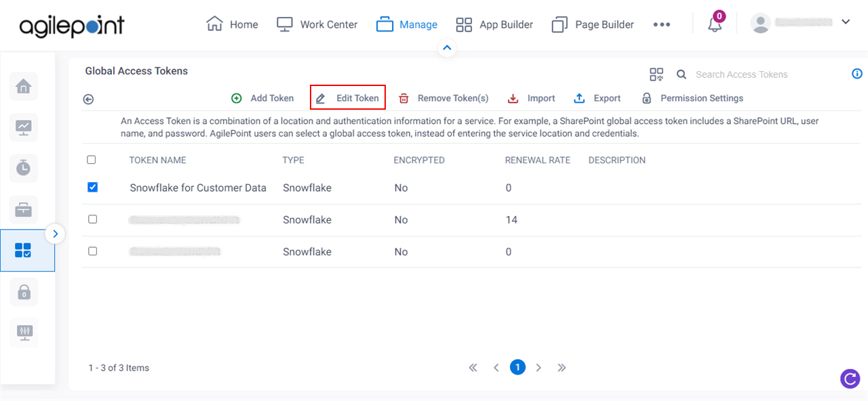Image resolution: width=868 pixels, height=401 pixels.
Task: Collapse the top navigation chevron
Action: [446, 47]
